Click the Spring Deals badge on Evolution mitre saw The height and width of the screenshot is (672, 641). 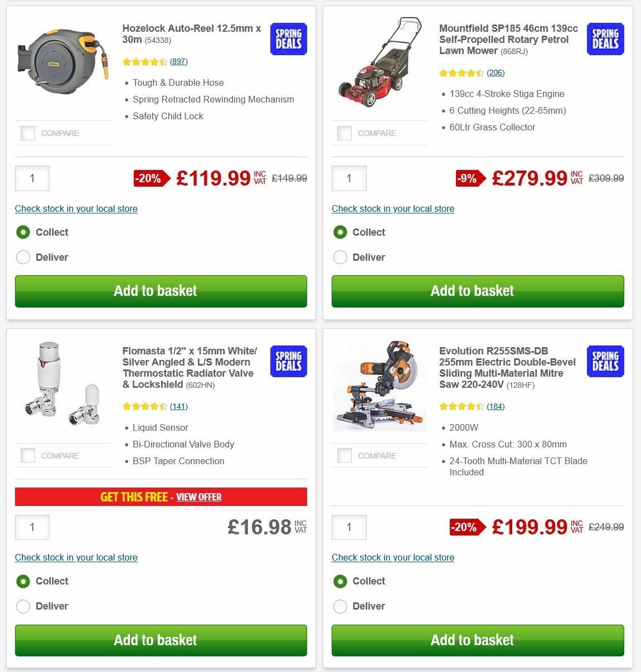tap(605, 361)
